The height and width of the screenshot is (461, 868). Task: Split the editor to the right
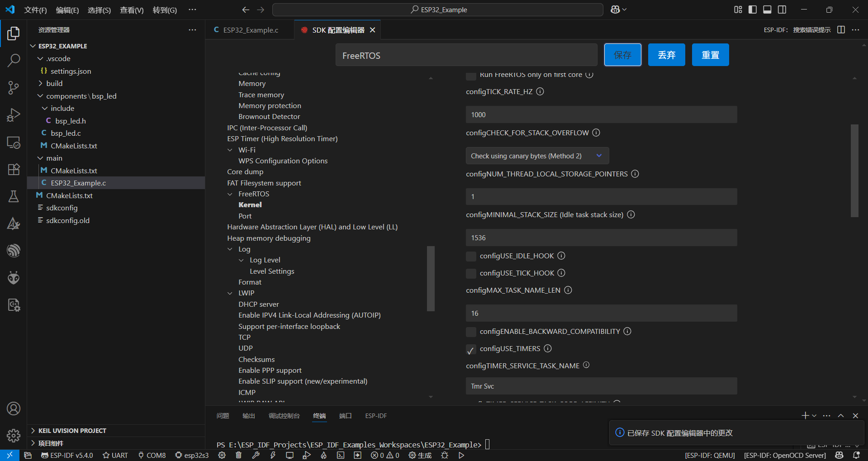pyautogui.click(x=841, y=30)
